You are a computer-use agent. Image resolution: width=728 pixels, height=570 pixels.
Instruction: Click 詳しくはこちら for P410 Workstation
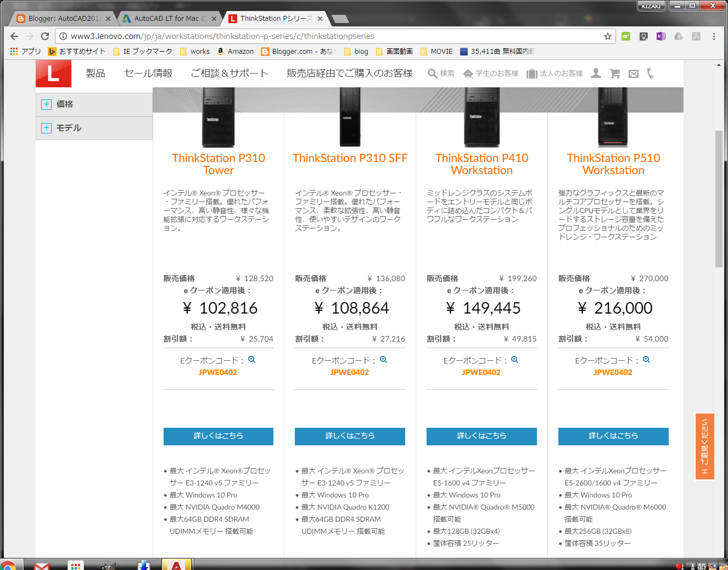(x=481, y=436)
